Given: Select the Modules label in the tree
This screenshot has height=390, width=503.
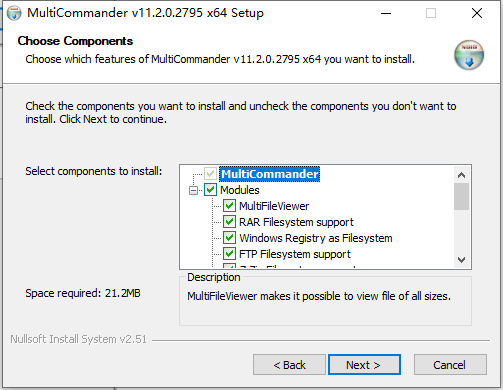Looking at the screenshot, I should (240, 190).
